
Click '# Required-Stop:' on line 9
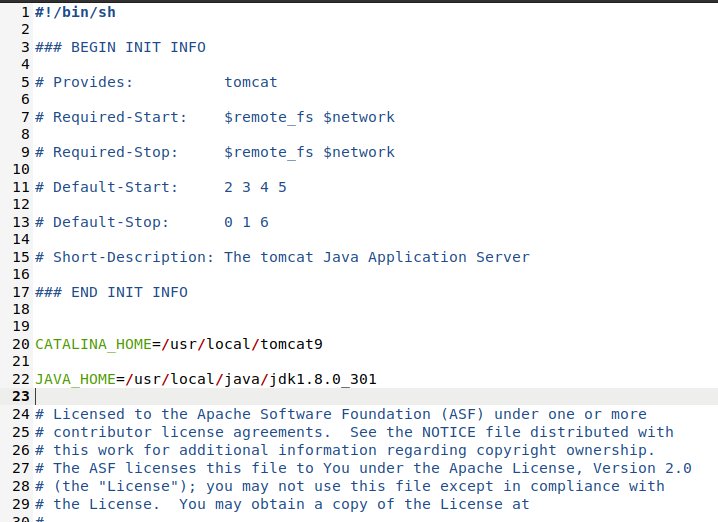point(106,152)
